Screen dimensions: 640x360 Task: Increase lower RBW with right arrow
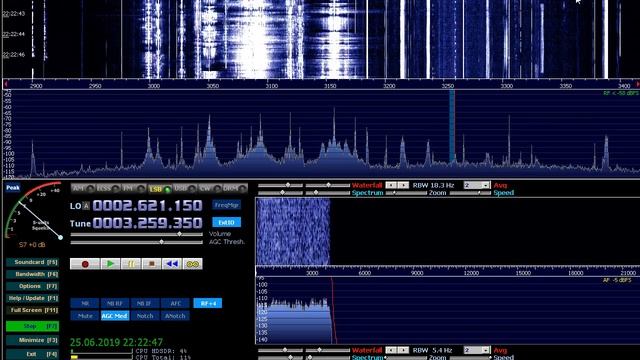[x=403, y=350]
